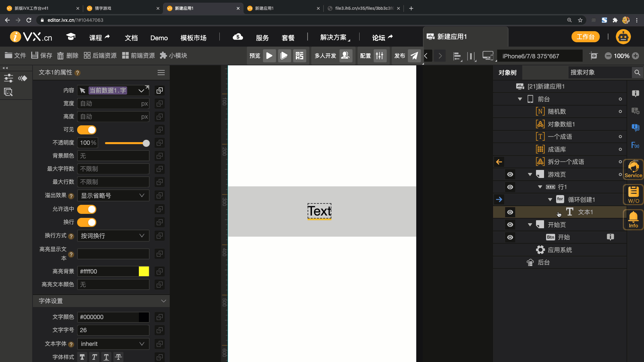
Task: Open the 后端资源 backend resources panel
Action: coord(101,55)
